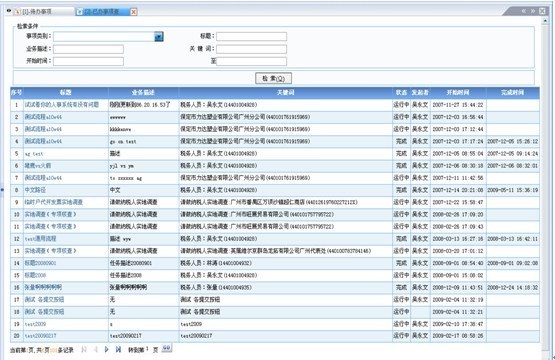Open the 实地调查(专项核查) link in row 13
Viewport: 555px width, 360px height.
[x=50, y=251]
